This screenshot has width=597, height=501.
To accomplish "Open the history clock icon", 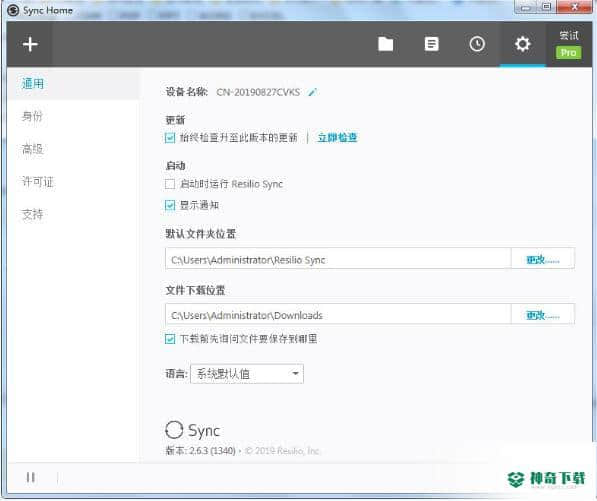I will coord(477,44).
